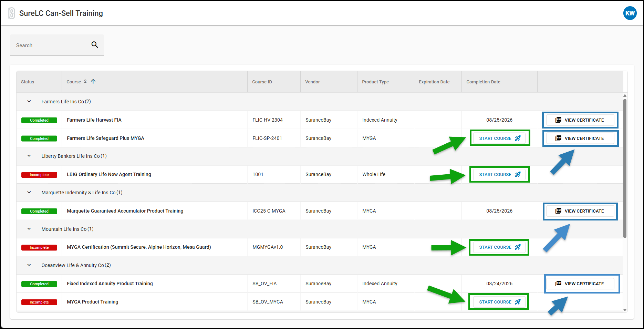Select the Farmers Life Harvest FIA course name
Image resolution: width=644 pixels, height=329 pixels.
coord(94,120)
